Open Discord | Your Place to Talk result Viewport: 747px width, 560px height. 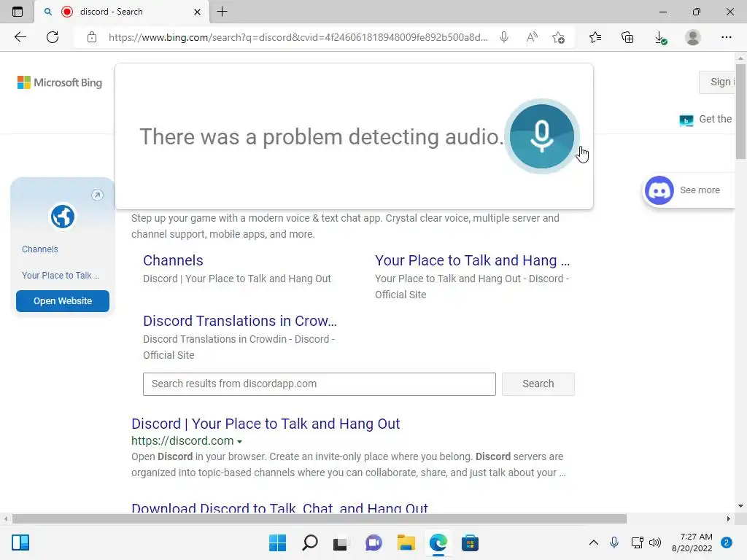coord(266,424)
